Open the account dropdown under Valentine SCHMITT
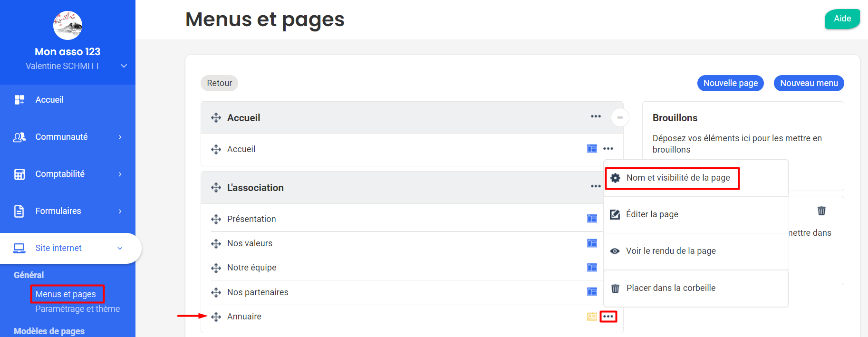The height and width of the screenshot is (337, 868). [x=124, y=66]
